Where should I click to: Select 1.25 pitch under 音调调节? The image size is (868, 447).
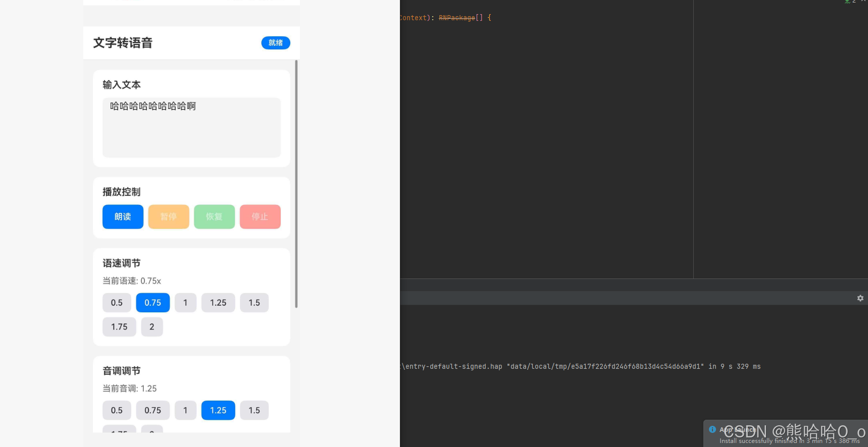tap(218, 410)
